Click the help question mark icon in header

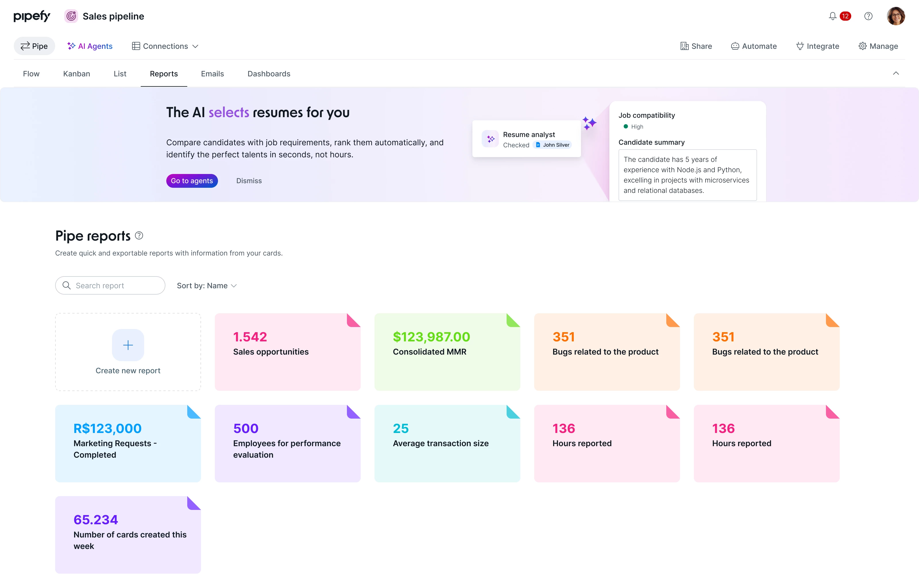[x=868, y=16]
